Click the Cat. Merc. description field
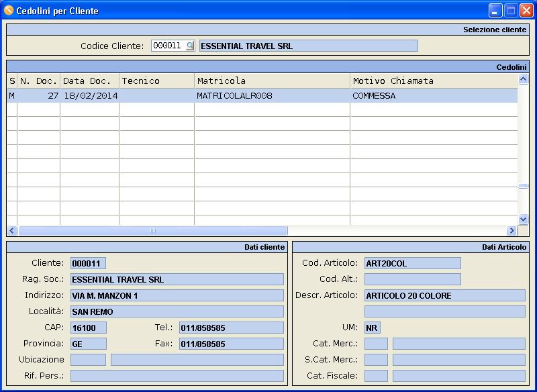 click(459, 344)
